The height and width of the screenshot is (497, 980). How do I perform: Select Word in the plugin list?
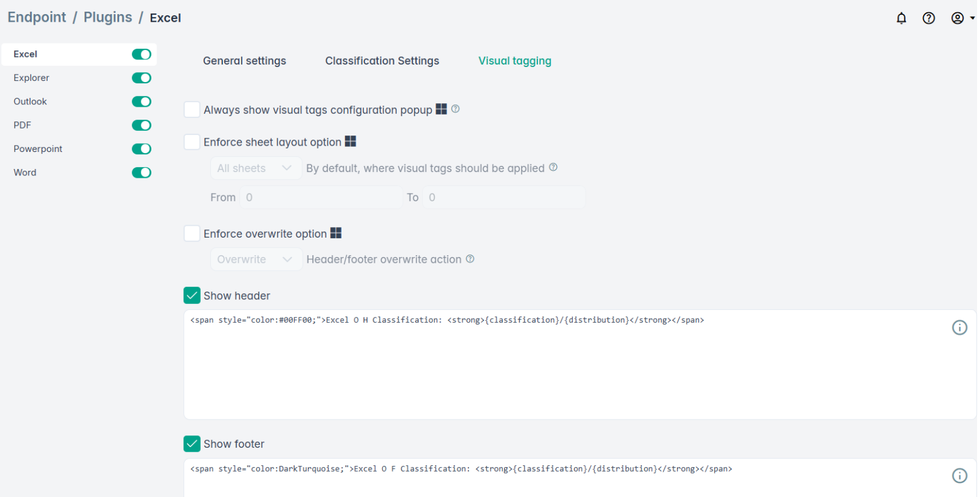pyautogui.click(x=25, y=173)
